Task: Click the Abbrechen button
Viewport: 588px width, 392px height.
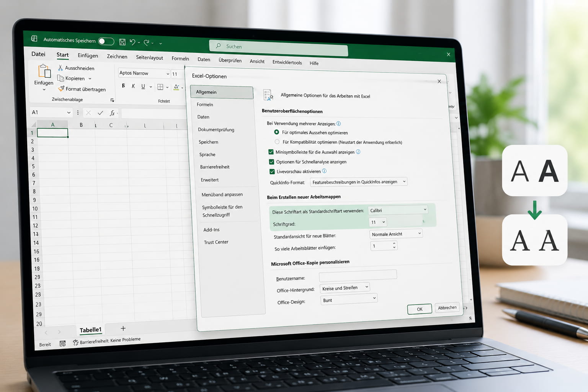Action: tap(447, 307)
